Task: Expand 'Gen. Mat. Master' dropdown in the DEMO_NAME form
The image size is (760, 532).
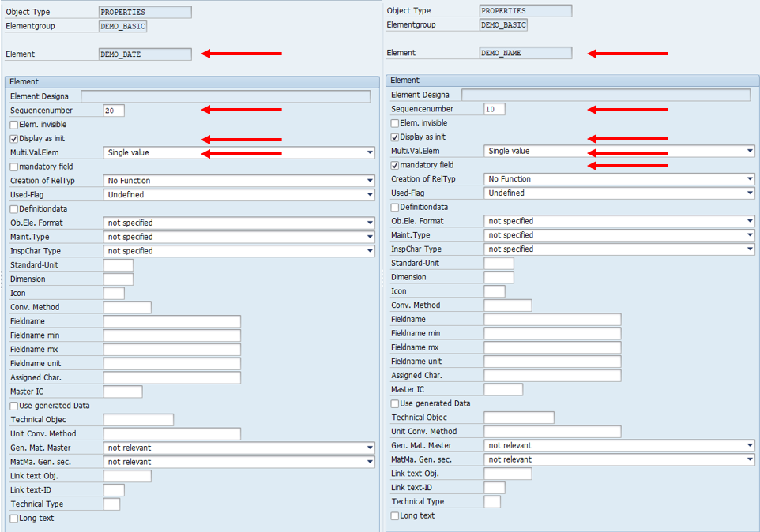Action: click(749, 446)
